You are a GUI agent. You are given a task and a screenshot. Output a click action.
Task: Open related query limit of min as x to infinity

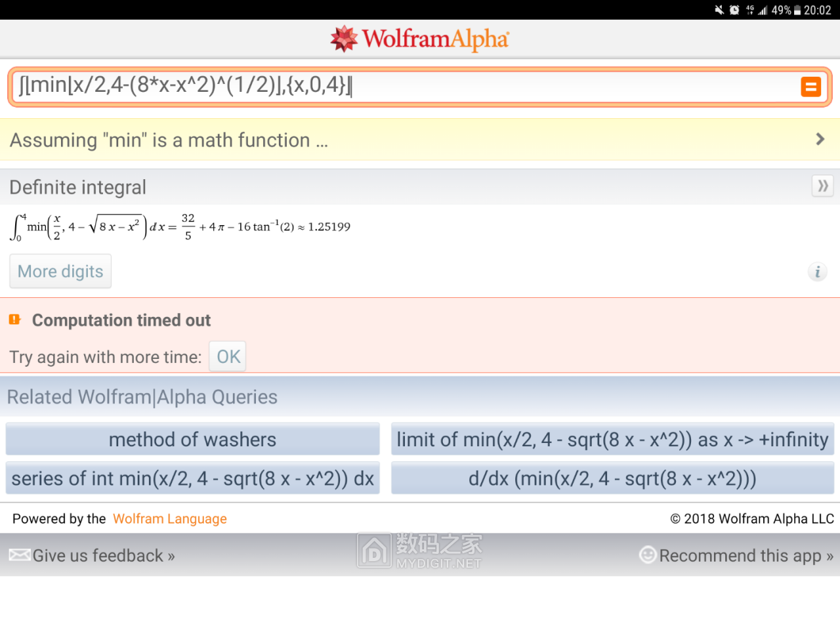click(612, 439)
